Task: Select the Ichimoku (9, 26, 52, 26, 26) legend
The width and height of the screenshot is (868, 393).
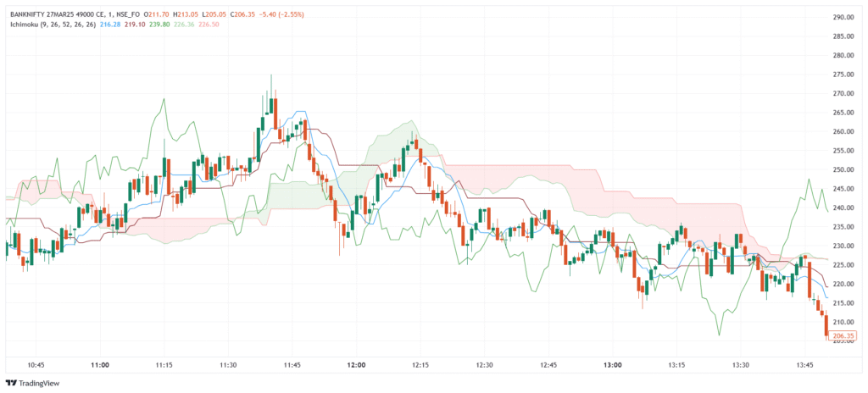Action: pyautogui.click(x=51, y=25)
